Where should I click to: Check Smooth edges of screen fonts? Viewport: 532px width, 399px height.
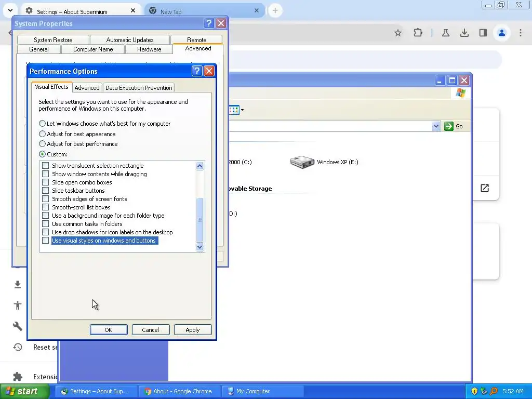(46, 199)
